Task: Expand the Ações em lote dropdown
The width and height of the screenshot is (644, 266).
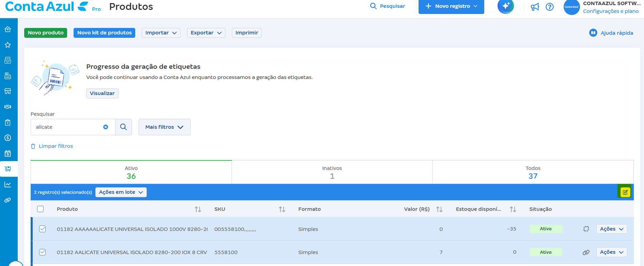Action: coord(121,192)
